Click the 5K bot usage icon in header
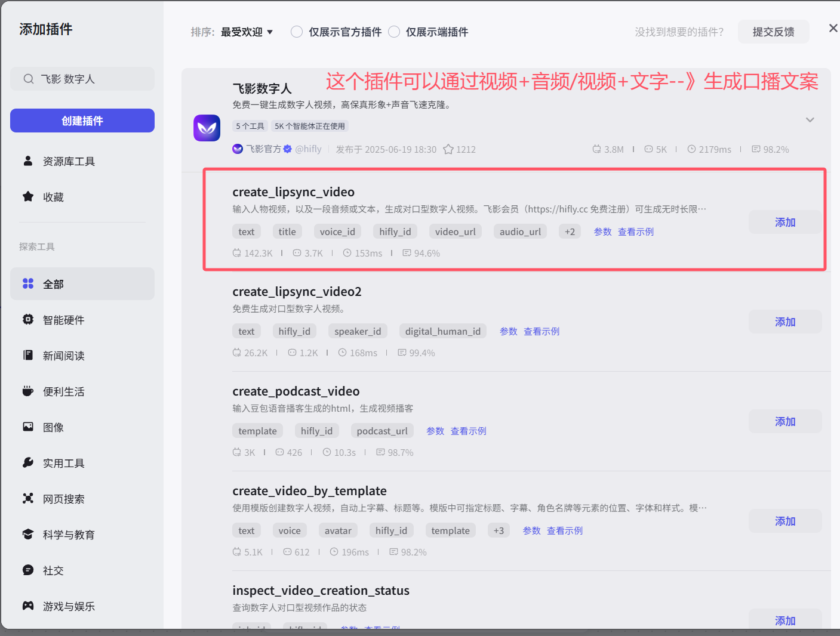 pos(649,149)
